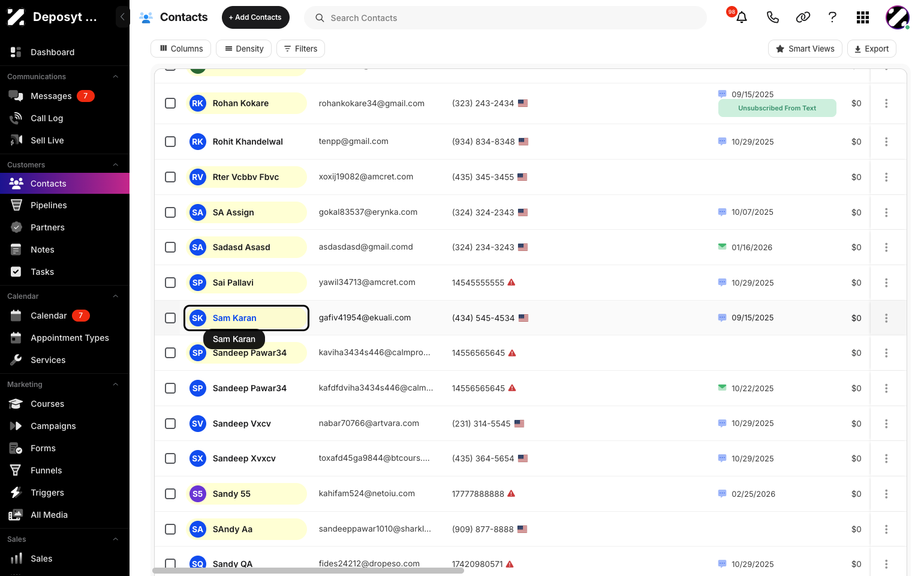
Task: Click the Export button
Action: coord(871,49)
